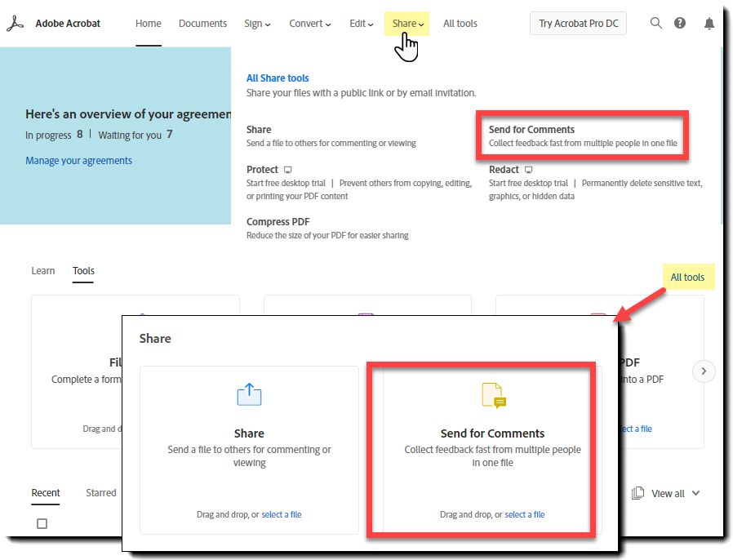Image resolution: width=733 pixels, height=560 pixels.
Task: Click the partially hidden select a file link
Action: pyautogui.click(x=636, y=429)
